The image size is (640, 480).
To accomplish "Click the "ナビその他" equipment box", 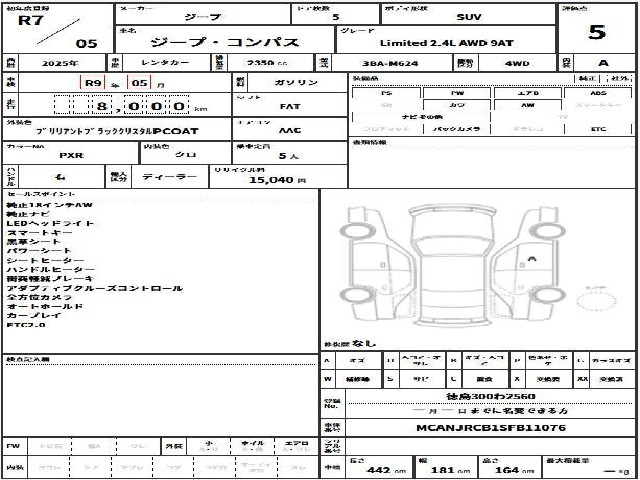I will click(x=421, y=117).
